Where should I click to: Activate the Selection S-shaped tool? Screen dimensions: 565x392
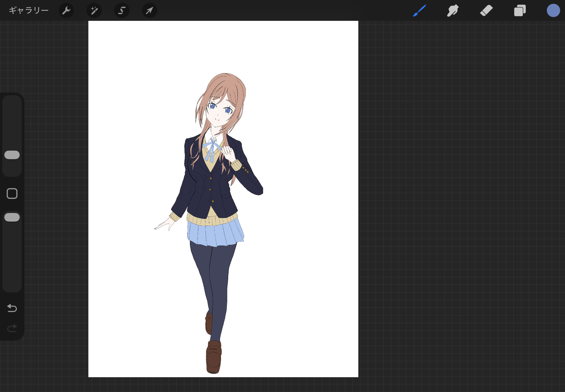point(121,11)
